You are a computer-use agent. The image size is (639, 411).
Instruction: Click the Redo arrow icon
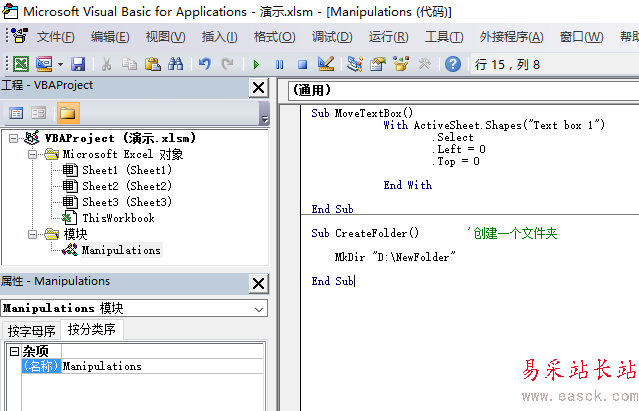coord(227,64)
